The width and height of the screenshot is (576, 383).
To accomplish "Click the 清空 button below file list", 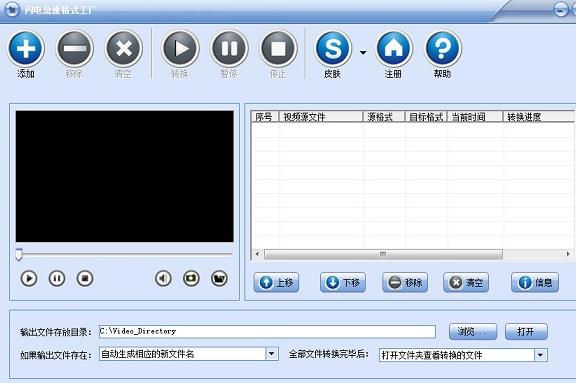I will [466, 282].
